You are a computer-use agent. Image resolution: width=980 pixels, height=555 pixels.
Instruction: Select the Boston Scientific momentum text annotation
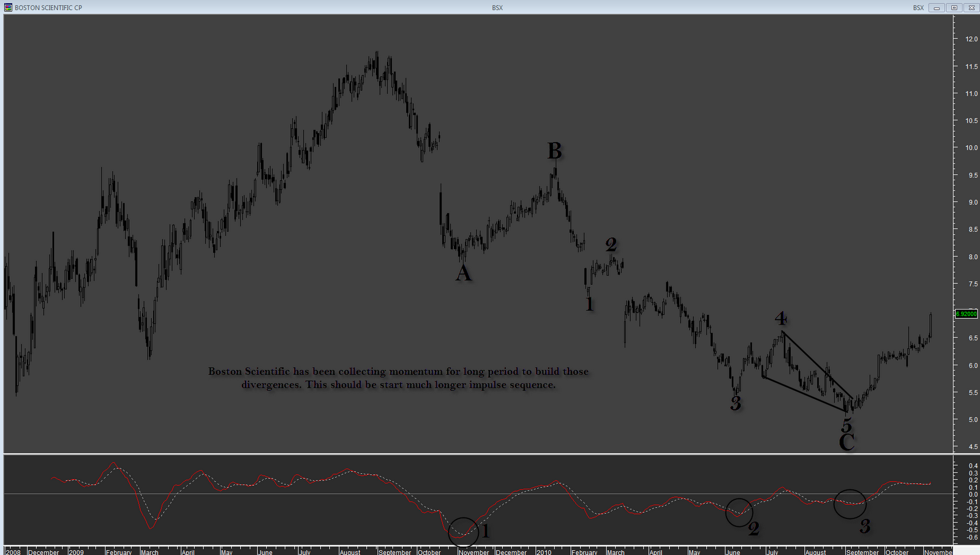pyautogui.click(x=399, y=378)
